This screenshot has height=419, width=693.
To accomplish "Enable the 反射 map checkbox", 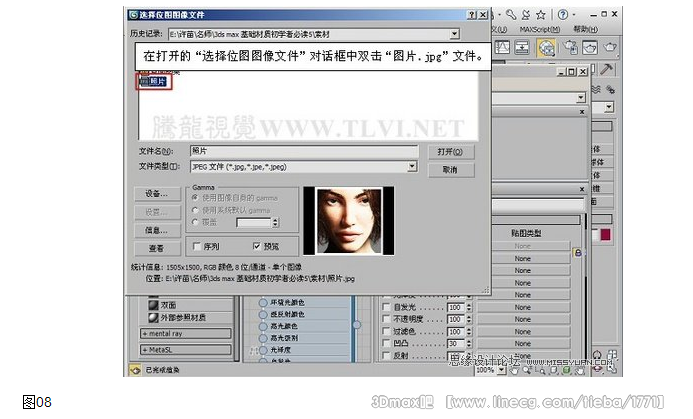I will tap(386, 355).
